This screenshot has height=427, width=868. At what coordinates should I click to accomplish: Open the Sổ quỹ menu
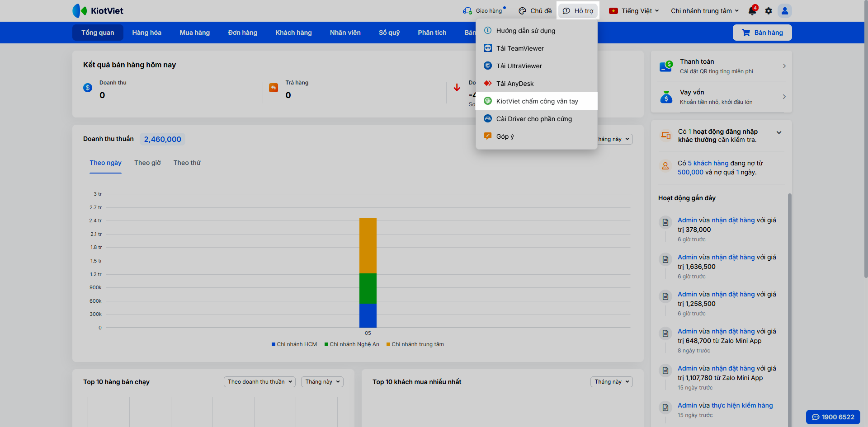tap(389, 33)
